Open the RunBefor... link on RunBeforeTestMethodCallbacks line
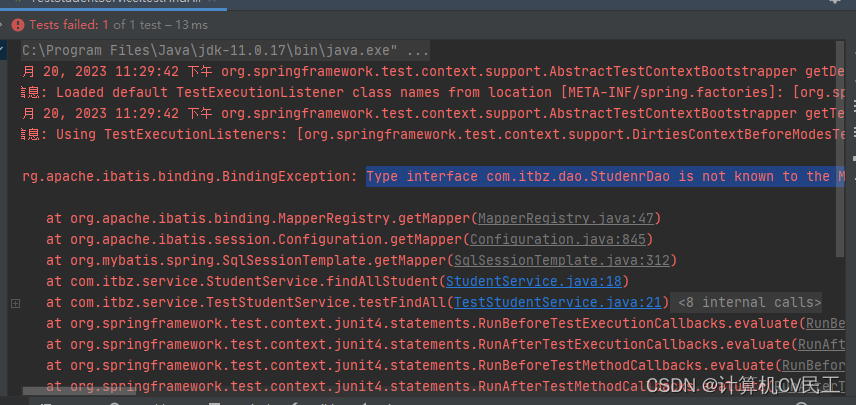856x405 pixels. pyautogui.click(x=813, y=365)
